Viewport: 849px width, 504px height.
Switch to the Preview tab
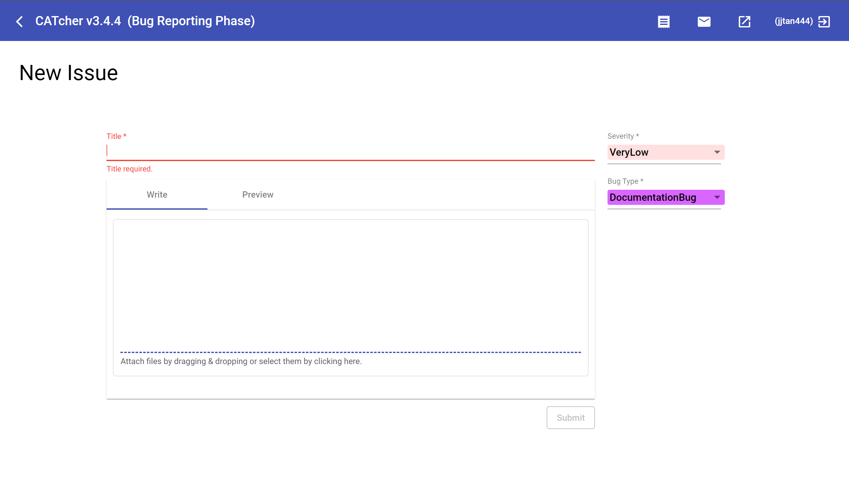pyautogui.click(x=258, y=194)
